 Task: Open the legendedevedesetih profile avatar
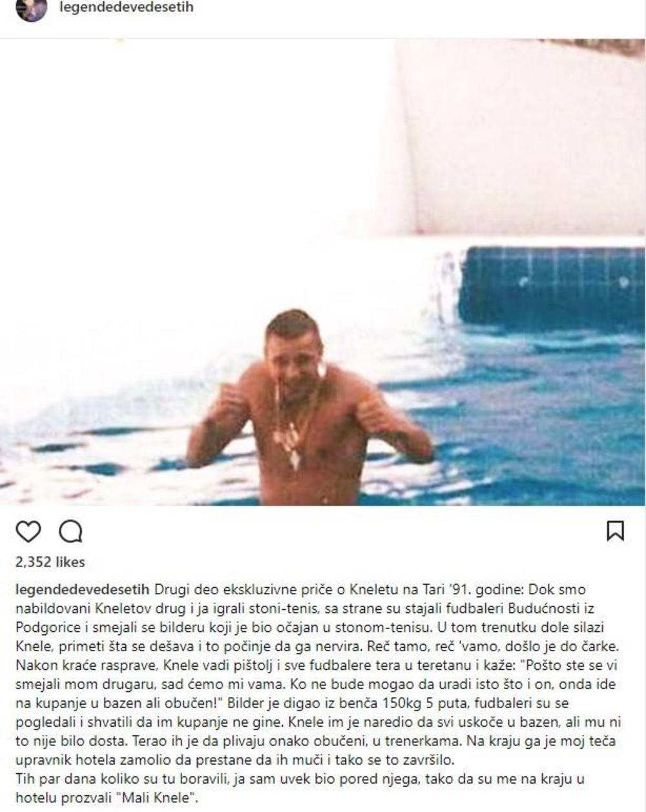point(30,9)
